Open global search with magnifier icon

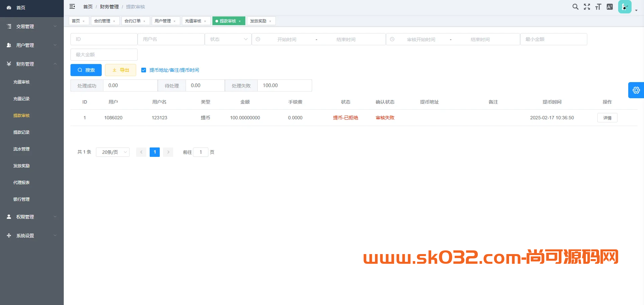coord(575,7)
